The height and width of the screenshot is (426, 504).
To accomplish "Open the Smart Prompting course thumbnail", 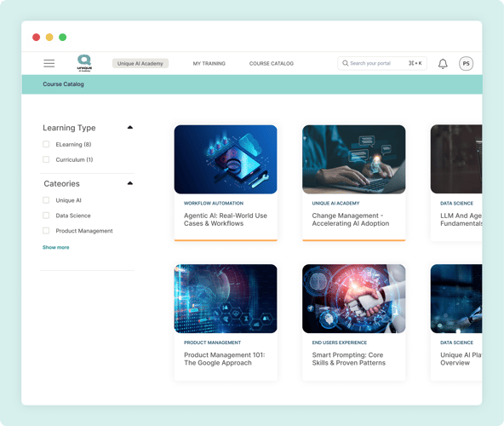I will pos(353,298).
